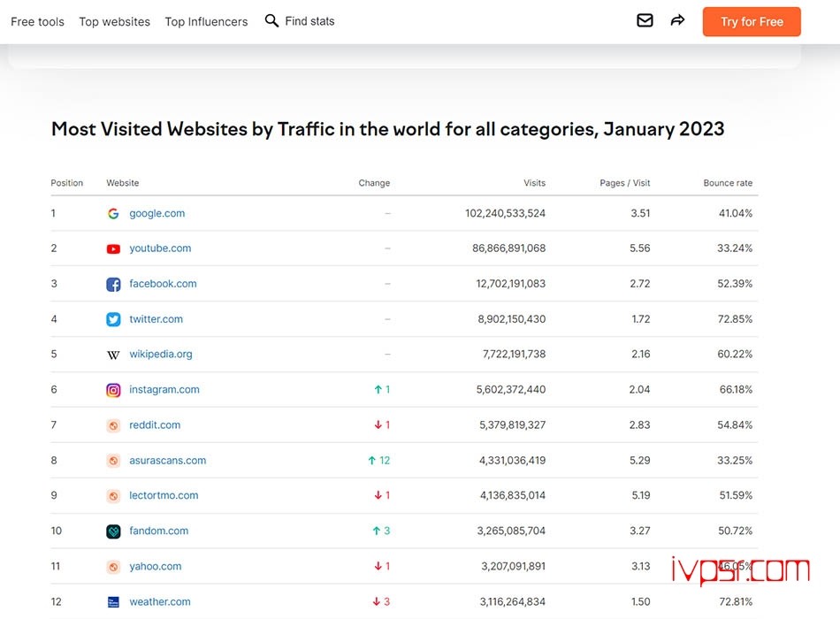
Task: Open the Free tools menu
Action: [37, 21]
